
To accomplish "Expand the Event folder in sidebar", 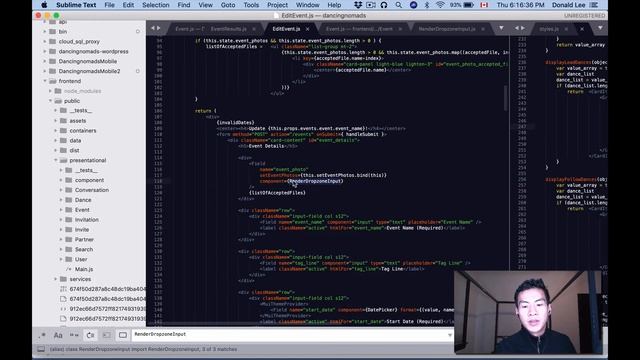I will click(61, 210).
